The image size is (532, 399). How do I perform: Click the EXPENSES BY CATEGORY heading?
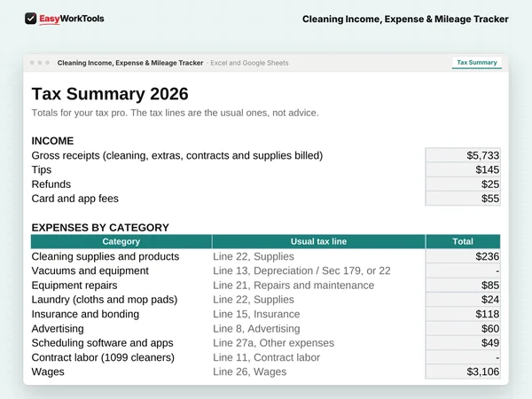click(x=100, y=227)
